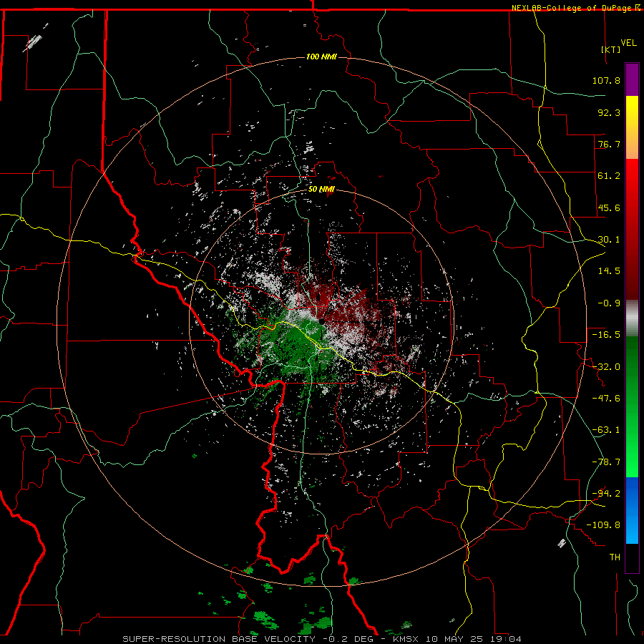
Task: Select the -32.0 legend value
Action: [606, 367]
